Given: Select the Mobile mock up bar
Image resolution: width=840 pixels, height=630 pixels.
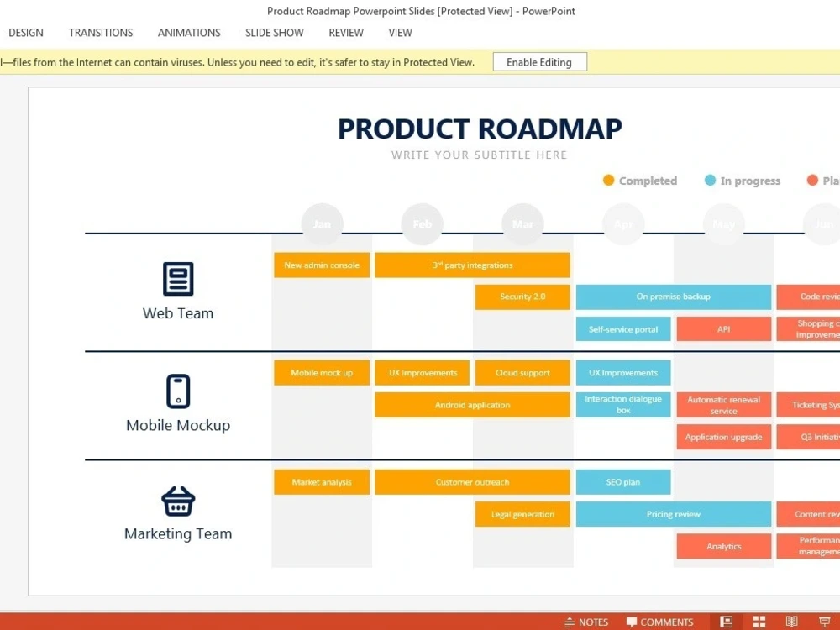Looking at the screenshot, I should tap(322, 373).
